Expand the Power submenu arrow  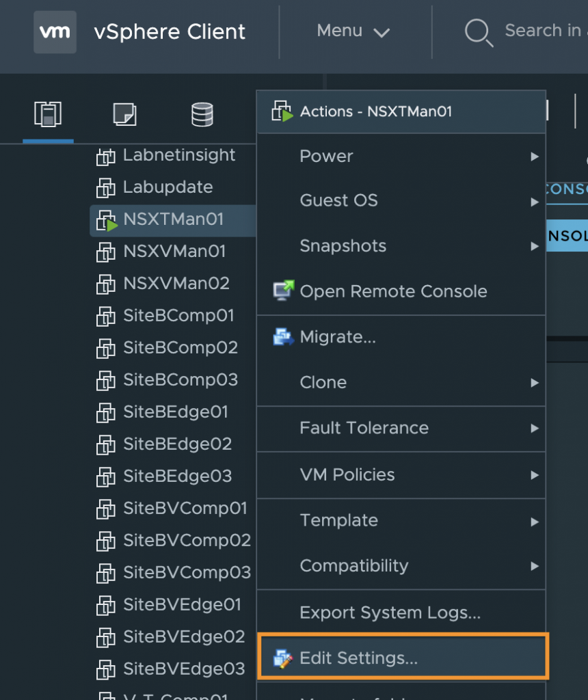tap(535, 157)
